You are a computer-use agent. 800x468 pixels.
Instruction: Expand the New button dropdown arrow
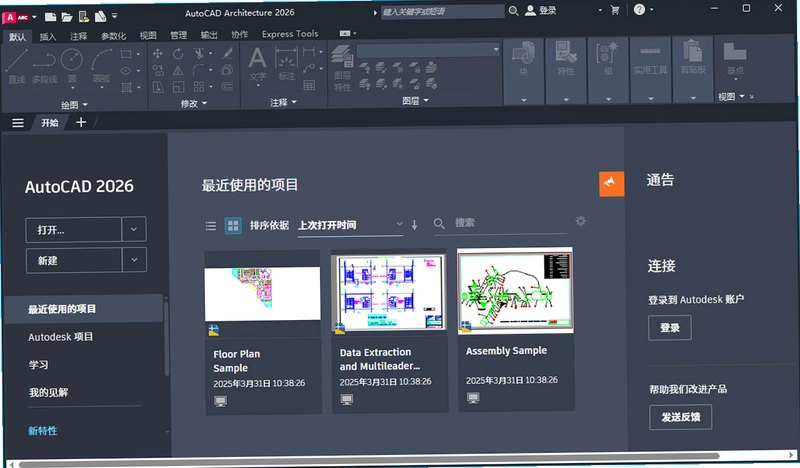click(134, 260)
